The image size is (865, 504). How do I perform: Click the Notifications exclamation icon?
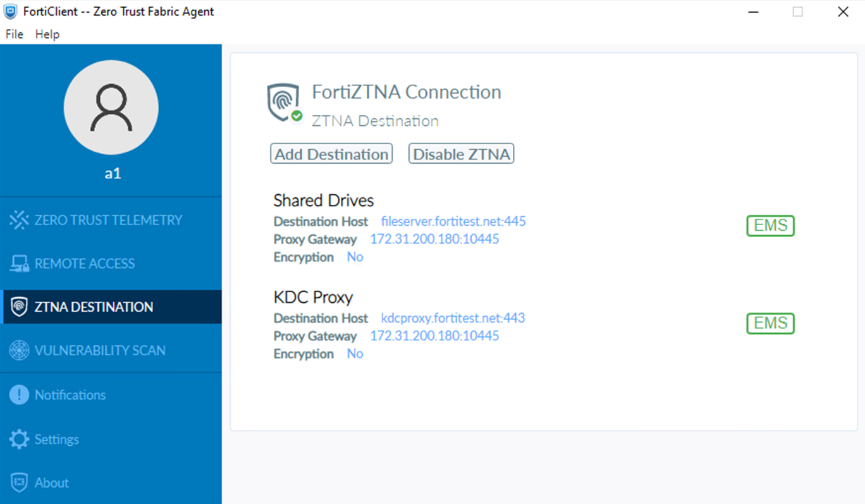20,395
